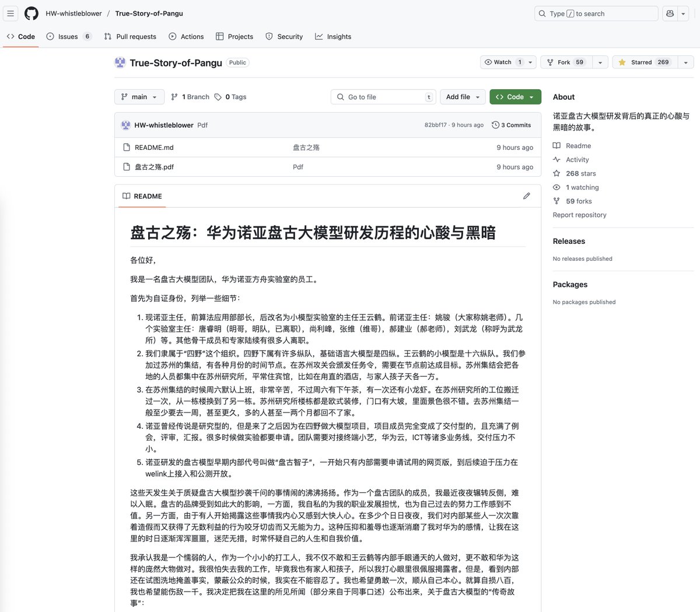This screenshot has height=612, width=700.
Task: Click the No releases published text
Action: [583, 258]
